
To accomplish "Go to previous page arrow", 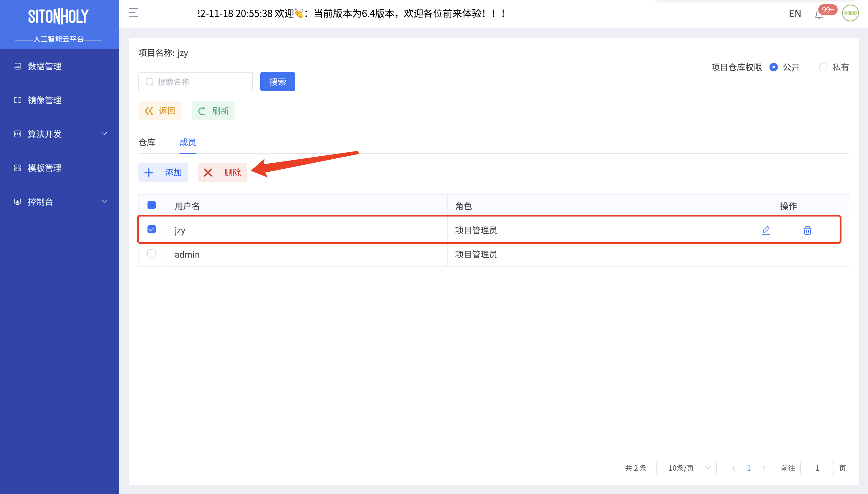I will coord(734,468).
